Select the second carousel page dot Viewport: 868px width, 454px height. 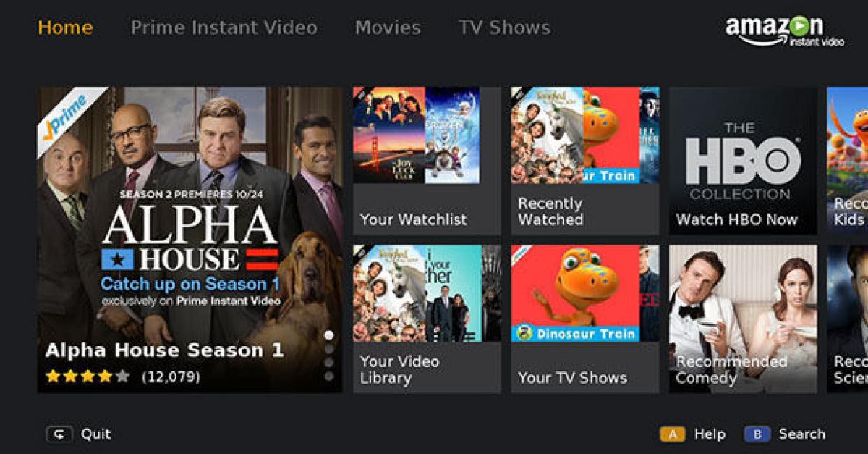[x=329, y=349]
